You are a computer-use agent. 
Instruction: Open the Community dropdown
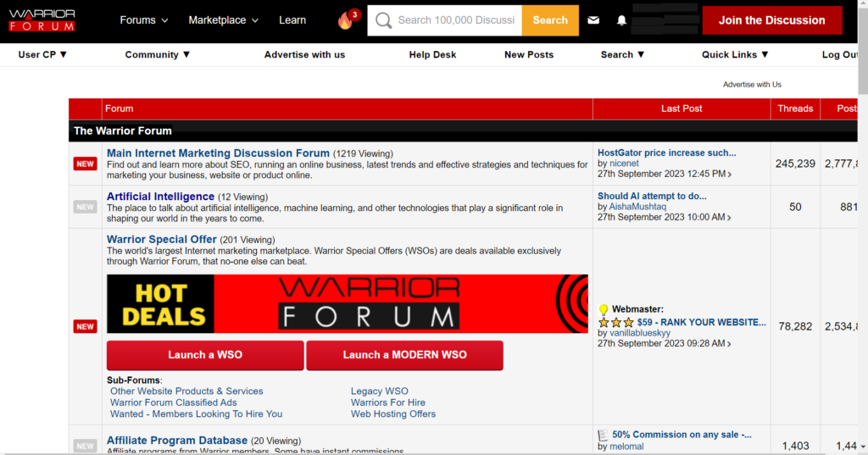tap(158, 55)
